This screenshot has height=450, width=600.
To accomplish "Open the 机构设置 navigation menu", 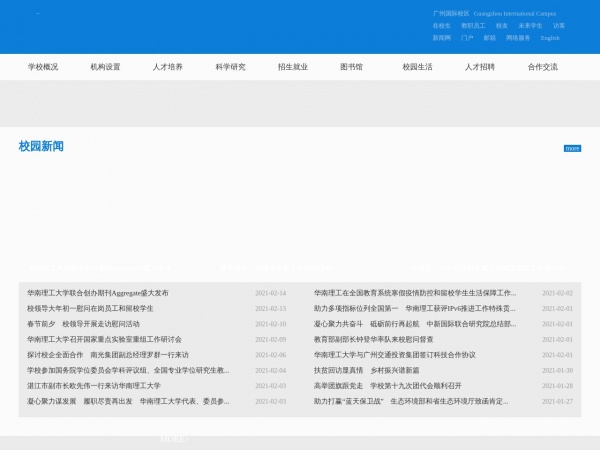I will [105, 67].
